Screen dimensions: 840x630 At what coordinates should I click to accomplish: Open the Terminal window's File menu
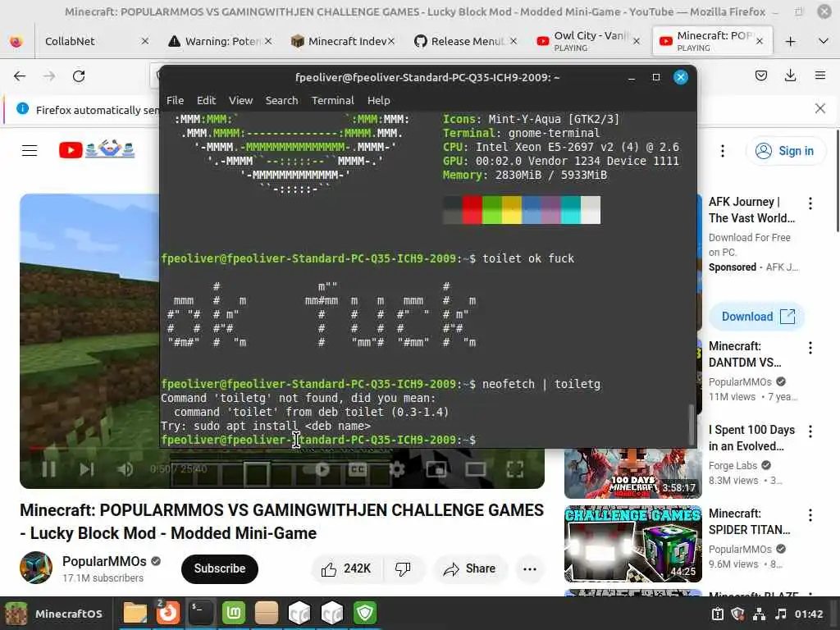click(x=175, y=100)
